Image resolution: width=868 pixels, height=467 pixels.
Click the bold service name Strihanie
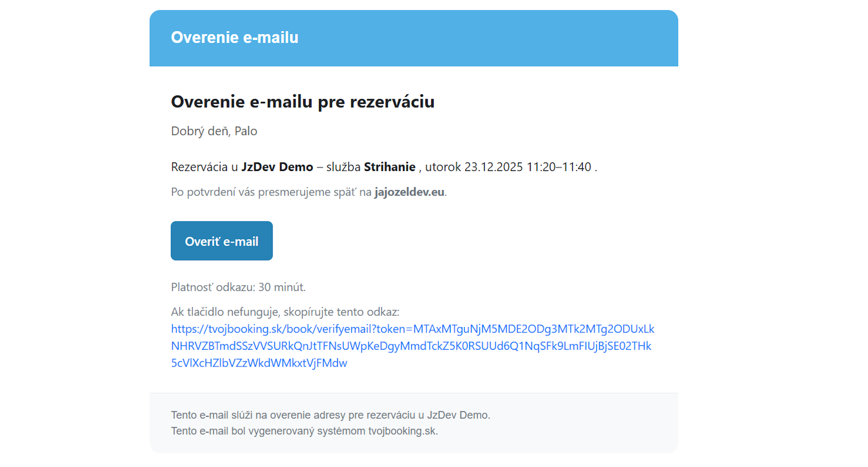390,167
